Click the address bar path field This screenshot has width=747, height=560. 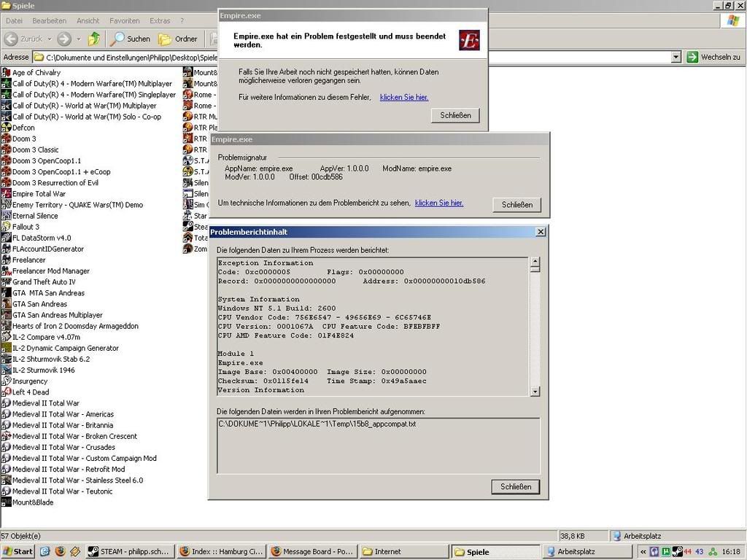tap(352, 57)
